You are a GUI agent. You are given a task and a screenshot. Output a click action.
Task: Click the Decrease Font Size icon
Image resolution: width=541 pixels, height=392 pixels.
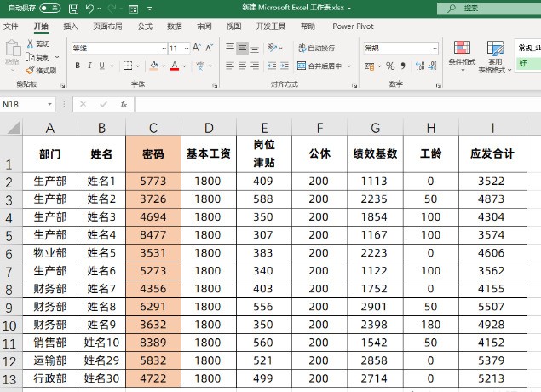210,48
